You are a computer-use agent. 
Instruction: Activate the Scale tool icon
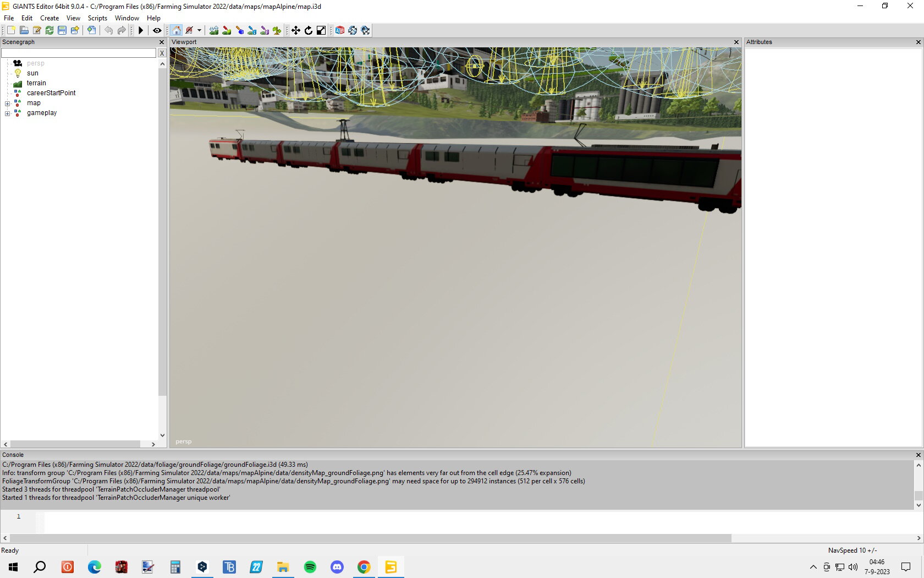pyautogui.click(x=321, y=30)
